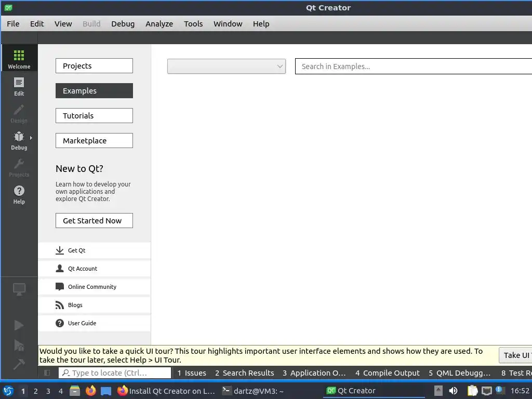This screenshot has height=399, width=532.
Task: Switch to Welcome mode in the sidebar
Action: coord(19,58)
